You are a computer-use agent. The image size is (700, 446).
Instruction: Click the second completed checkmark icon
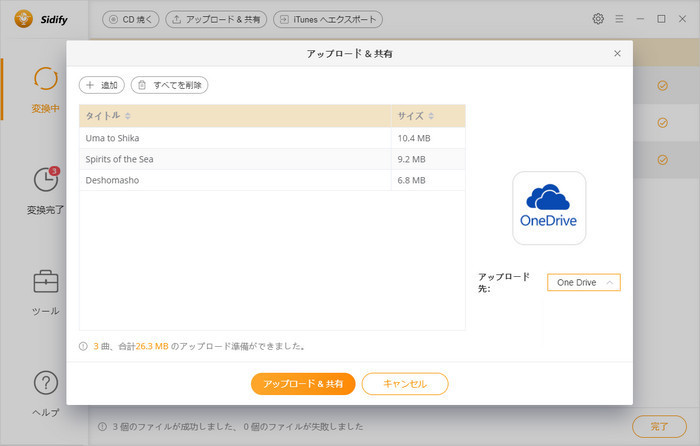pos(662,122)
